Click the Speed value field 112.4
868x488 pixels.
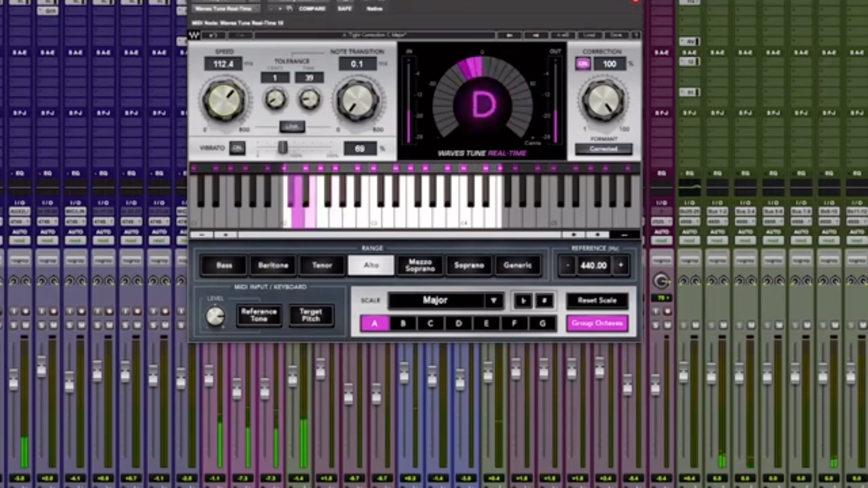tap(223, 64)
